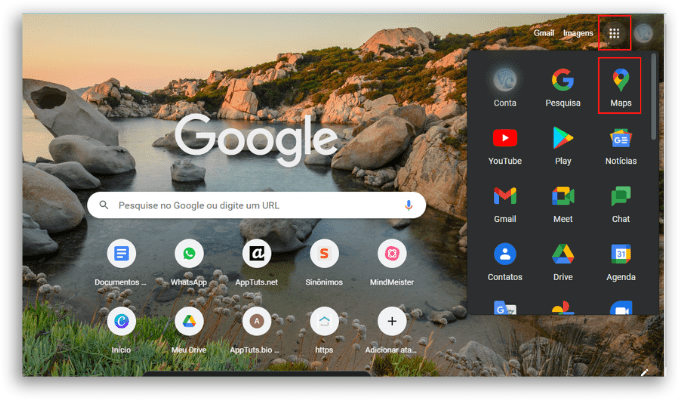Viewport: 700px width, 400px height.
Task: Open Gmail from the apps panel
Action: point(505,204)
